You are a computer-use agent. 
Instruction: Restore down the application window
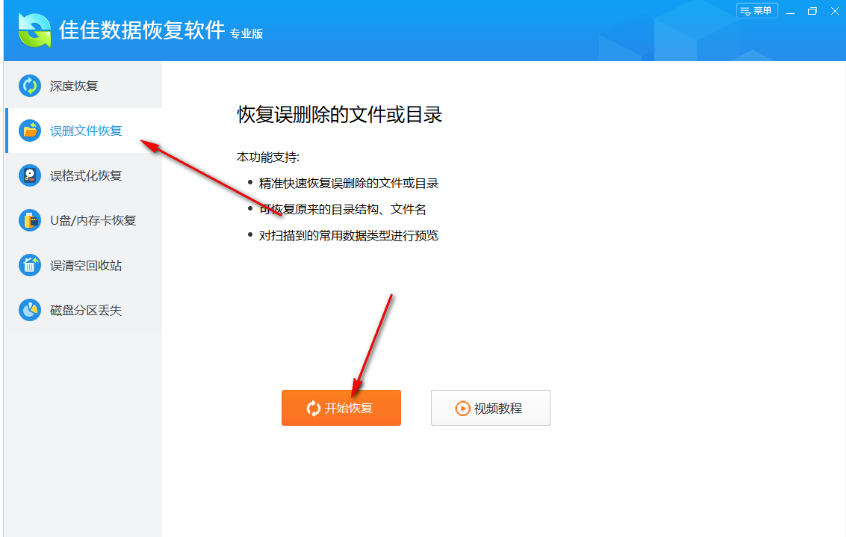[812, 11]
